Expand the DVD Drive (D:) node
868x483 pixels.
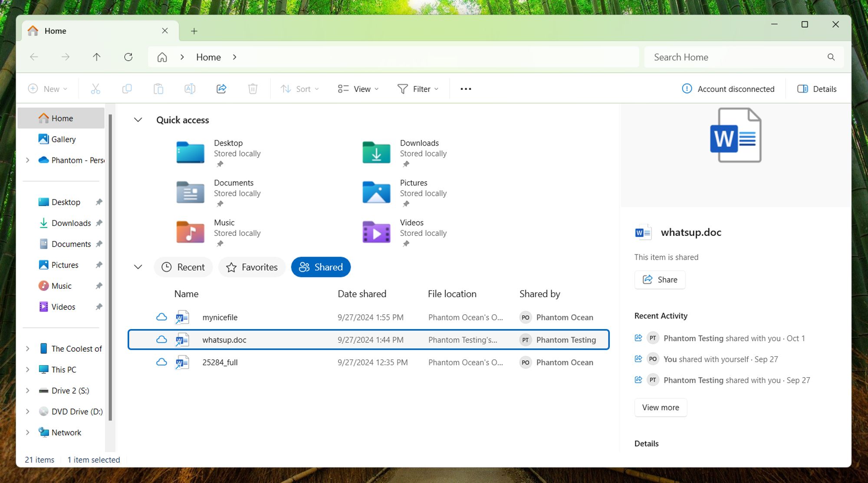coord(28,411)
